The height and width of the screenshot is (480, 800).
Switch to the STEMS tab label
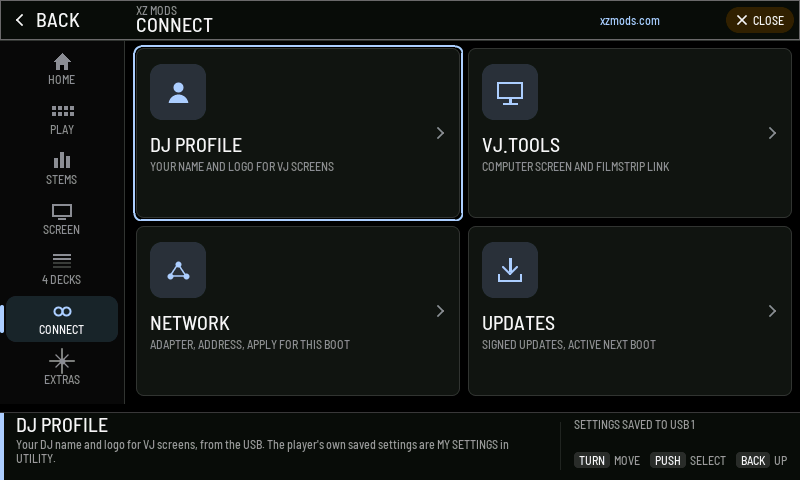coord(62,180)
